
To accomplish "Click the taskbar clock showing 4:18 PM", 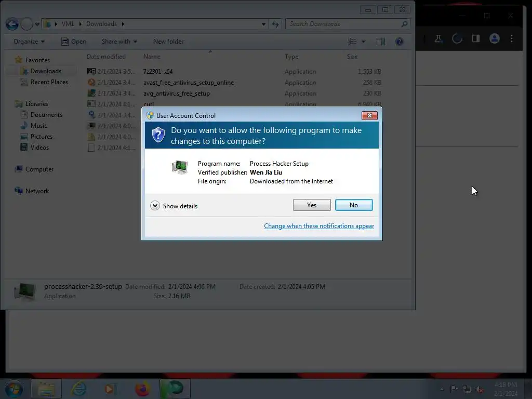I will pyautogui.click(x=506, y=389).
